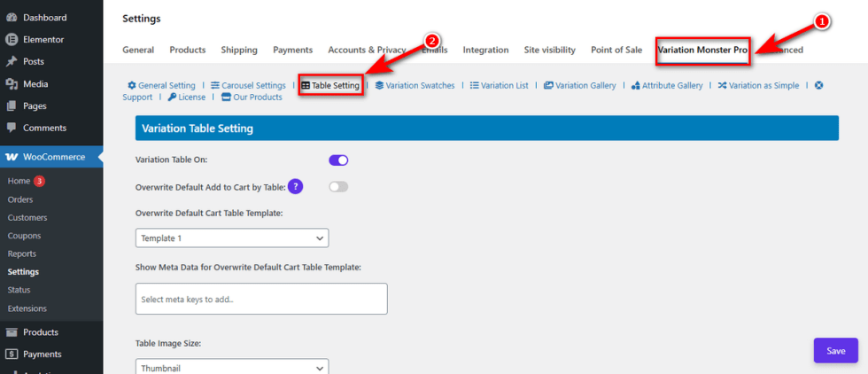868x374 pixels.
Task: Click the shuffle icon beside Variation as Simple
Action: pyautogui.click(x=723, y=85)
